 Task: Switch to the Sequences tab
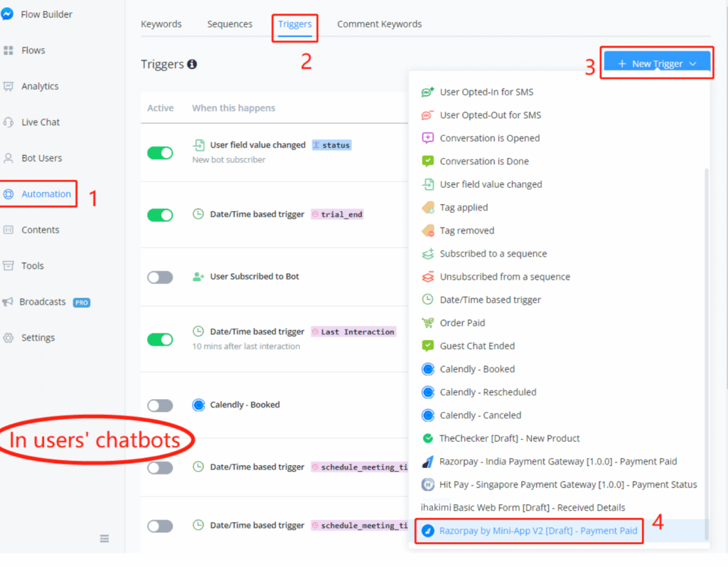tap(230, 24)
